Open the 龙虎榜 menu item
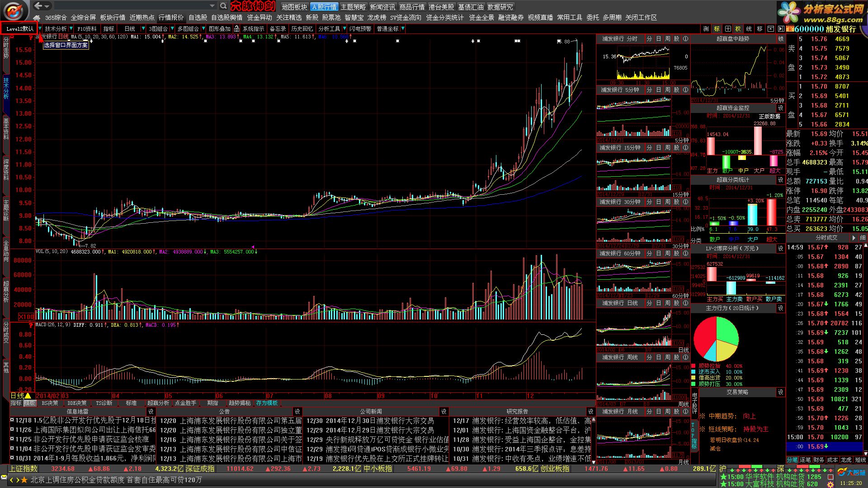 coord(377,18)
